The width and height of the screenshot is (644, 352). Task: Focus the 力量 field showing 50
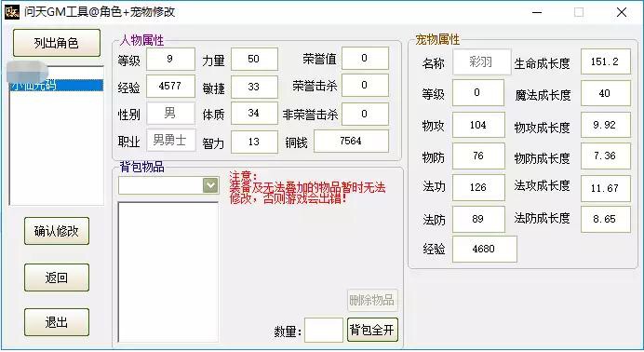tap(254, 60)
